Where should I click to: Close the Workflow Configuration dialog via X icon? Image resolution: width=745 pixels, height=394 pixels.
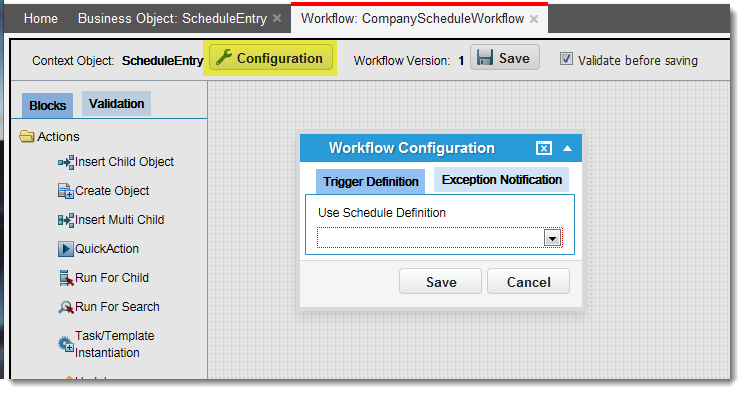coord(544,148)
